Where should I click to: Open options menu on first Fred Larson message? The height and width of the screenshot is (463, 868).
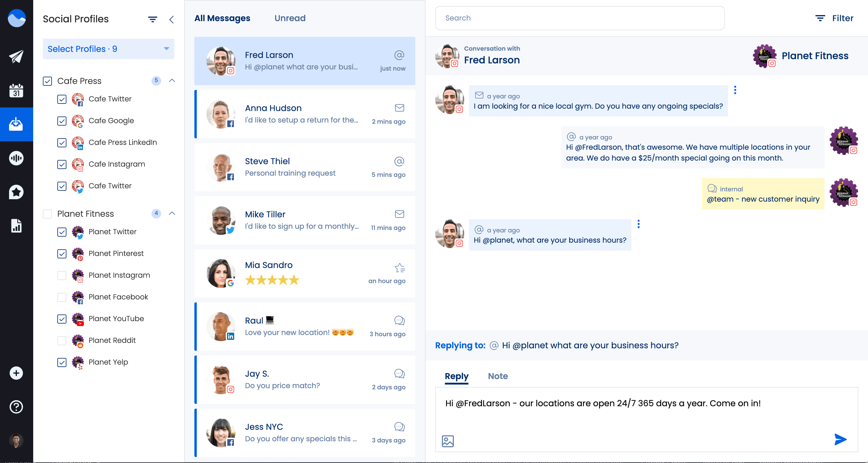coord(735,90)
